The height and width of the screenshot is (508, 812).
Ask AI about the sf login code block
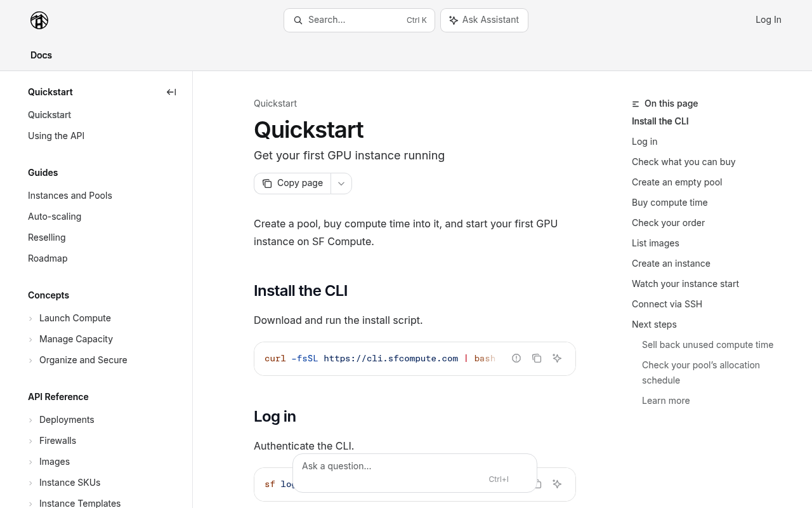coord(557,484)
